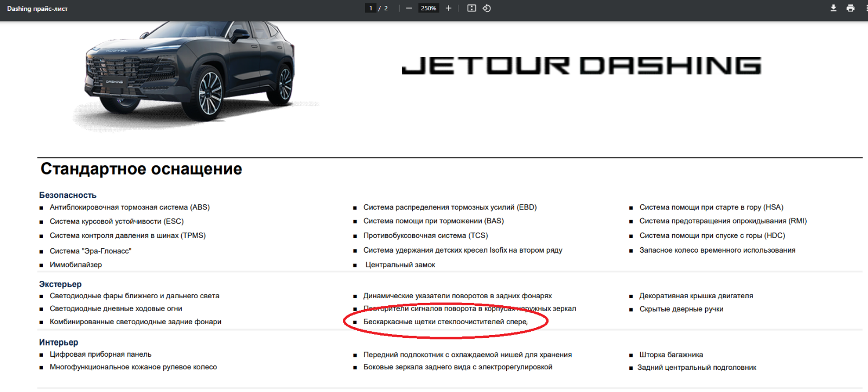Viewport: 868px width, 392px height.
Task: Click Комбинированные светодиодные задние фонари
Action: tap(136, 322)
